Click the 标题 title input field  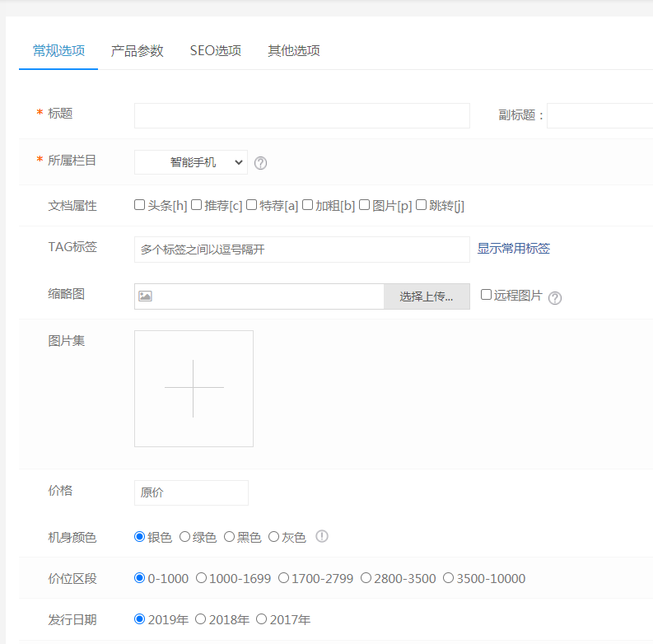(x=301, y=115)
